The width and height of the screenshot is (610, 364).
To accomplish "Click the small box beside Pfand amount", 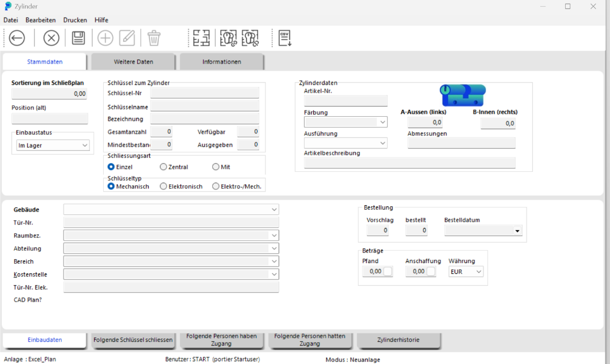I will pos(388,272).
